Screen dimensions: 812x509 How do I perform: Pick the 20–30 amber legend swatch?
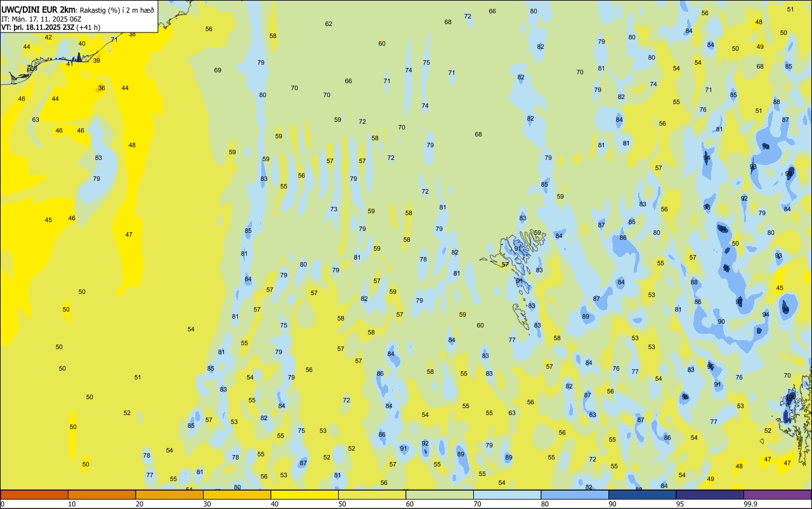pyautogui.click(x=169, y=494)
